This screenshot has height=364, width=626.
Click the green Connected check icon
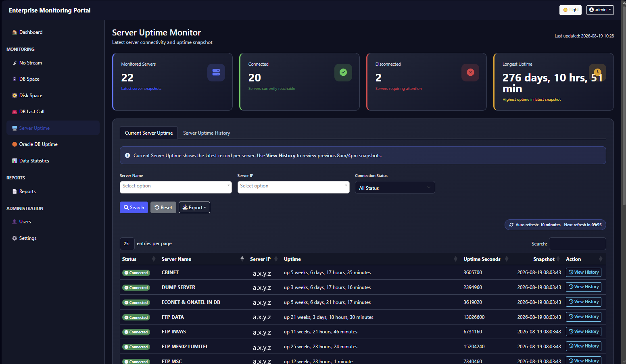pyautogui.click(x=343, y=73)
